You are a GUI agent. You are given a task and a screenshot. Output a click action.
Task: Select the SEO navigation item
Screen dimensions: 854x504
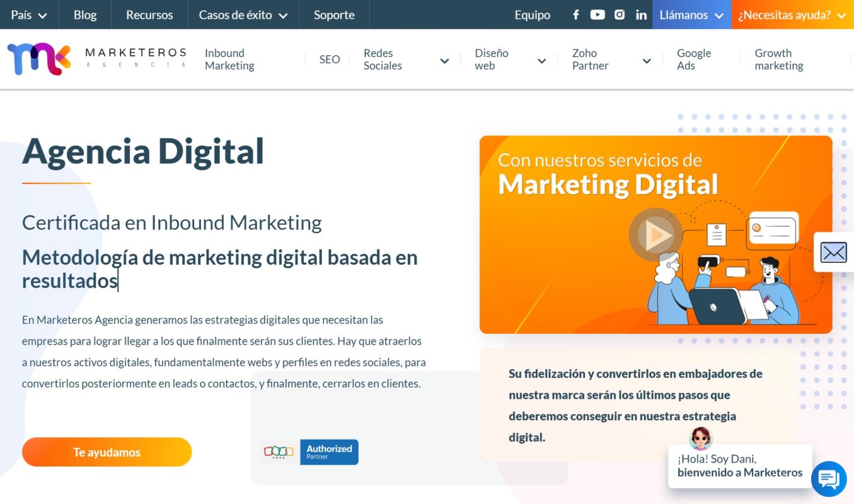330,59
